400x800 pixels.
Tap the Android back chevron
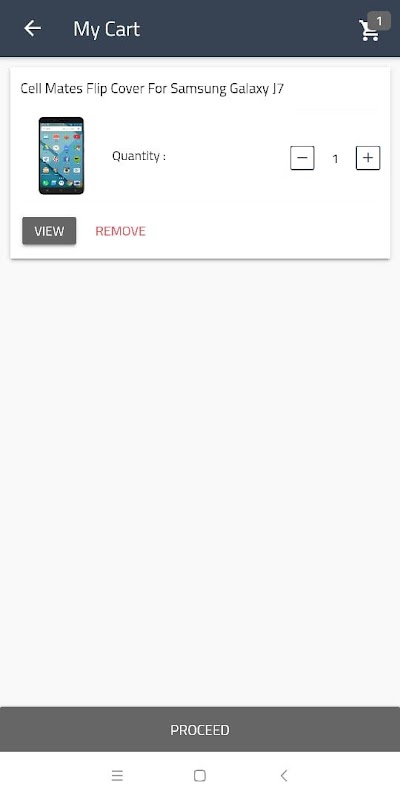pos(284,776)
